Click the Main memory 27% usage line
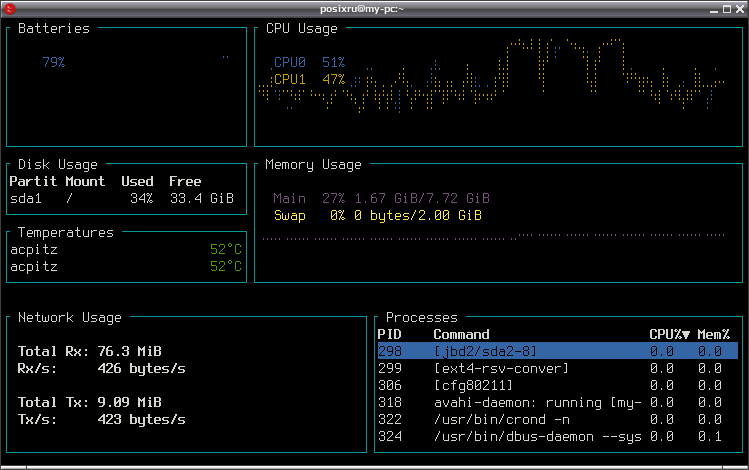Image resolution: width=749 pixels, height=470 pixels. click(381, 198)
